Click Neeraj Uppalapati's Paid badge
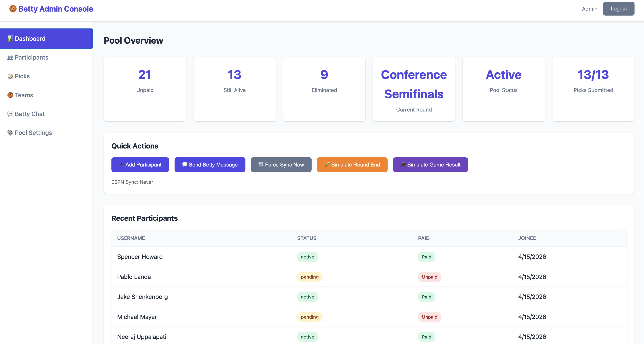Screen dimensions: 644x344 coord(426,337)
